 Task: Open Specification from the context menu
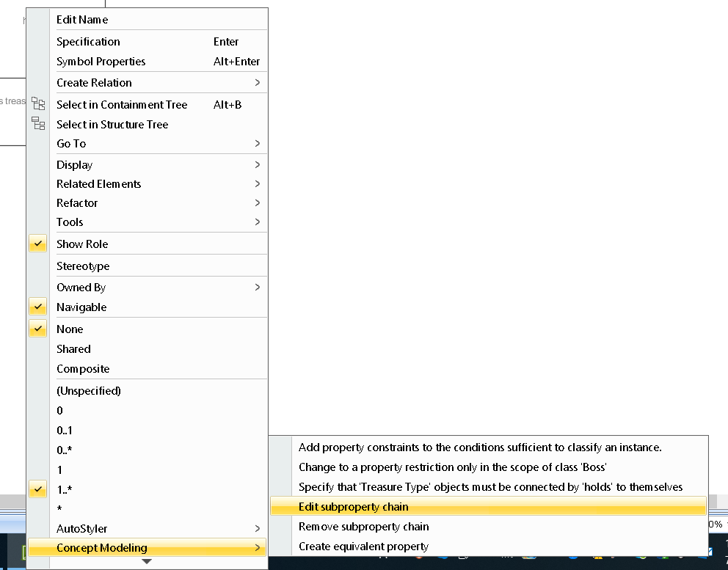click(148, 42)
